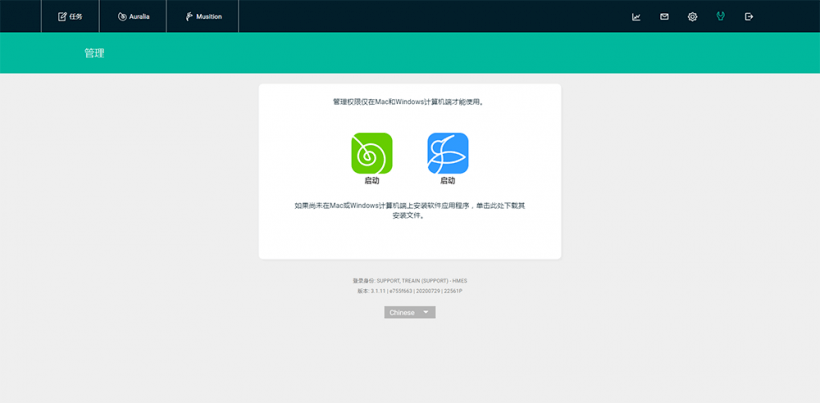Open the settings gear icon
The image size is (820, 403).
[x=692, y=17]
